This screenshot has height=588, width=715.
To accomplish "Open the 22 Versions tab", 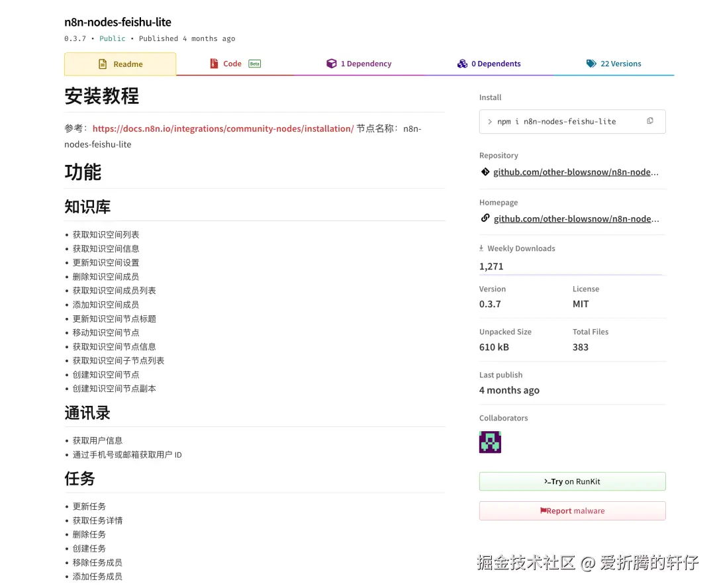I will [614, 64].
